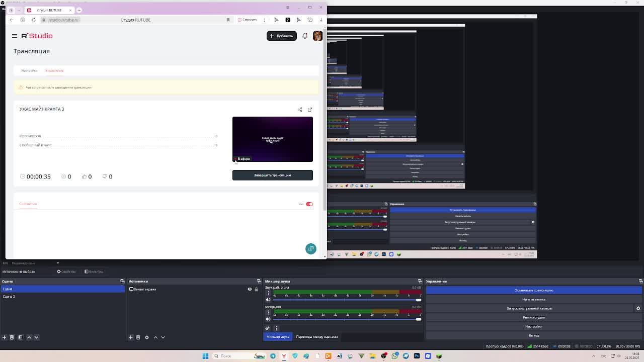Viewport: 644px width, 362px height.
Task: Adjust Микр/доп volume slider
Action: (347, 319)
